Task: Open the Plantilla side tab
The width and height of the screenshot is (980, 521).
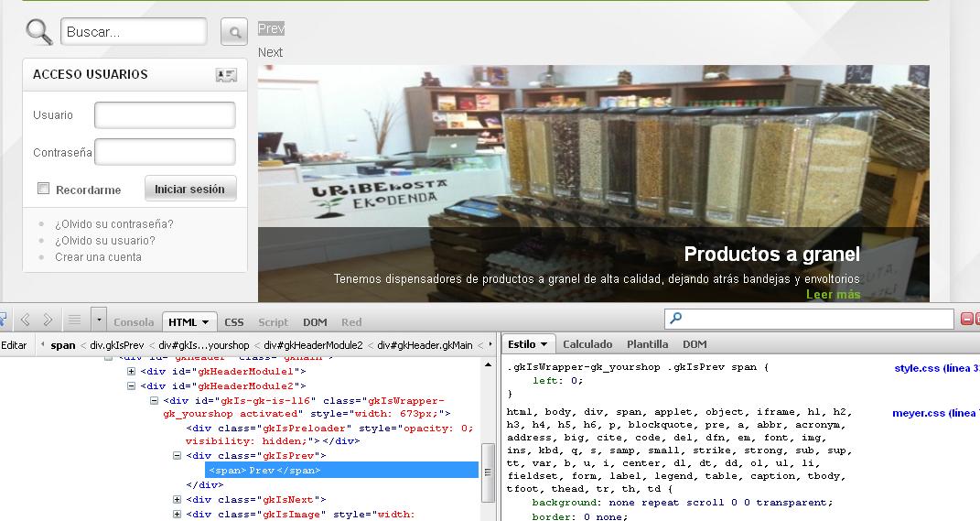Action: 648,344
